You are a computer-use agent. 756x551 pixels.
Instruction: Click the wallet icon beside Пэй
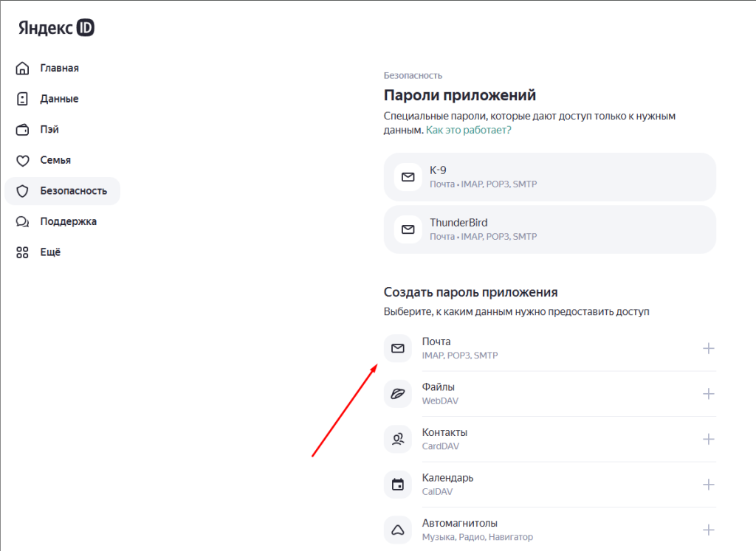coord(22,129)
